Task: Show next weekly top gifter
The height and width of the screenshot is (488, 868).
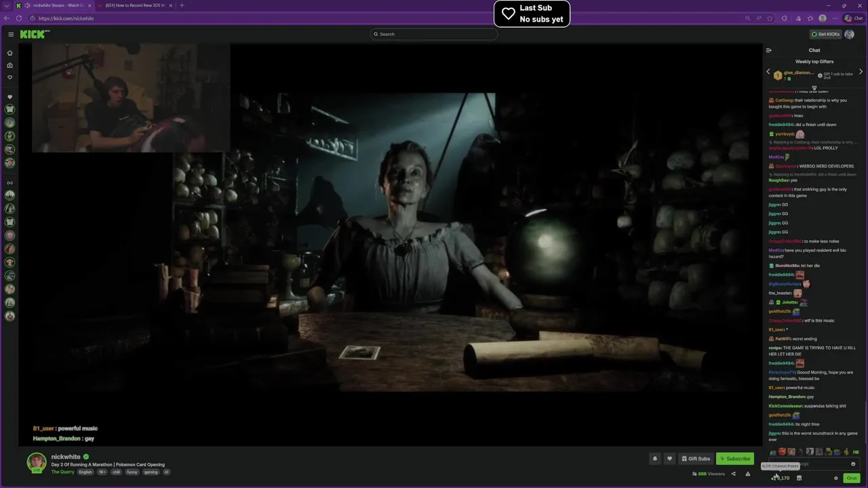Action: pos(861,72)
